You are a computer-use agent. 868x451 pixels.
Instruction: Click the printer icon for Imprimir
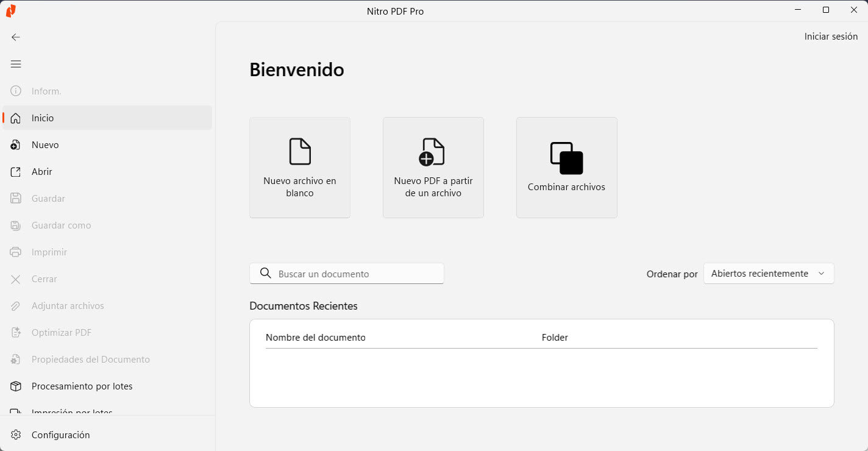click(16, 252)
